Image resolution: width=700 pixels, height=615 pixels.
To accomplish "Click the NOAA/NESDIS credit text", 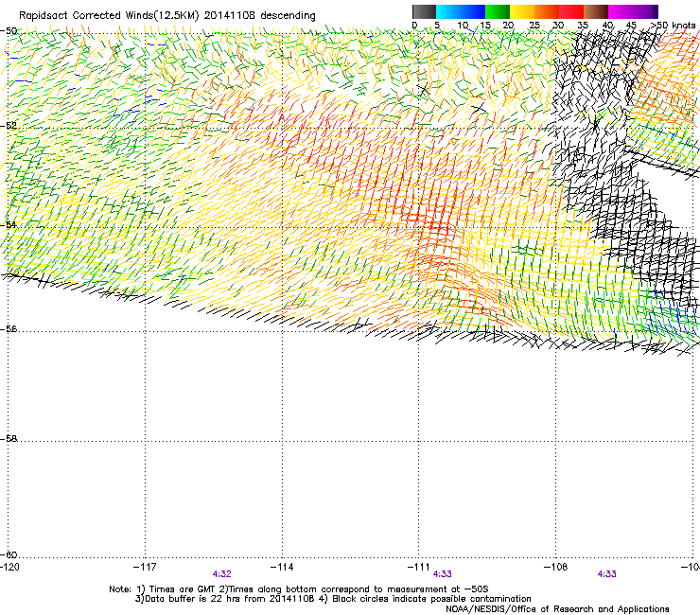I will [557, 609].
